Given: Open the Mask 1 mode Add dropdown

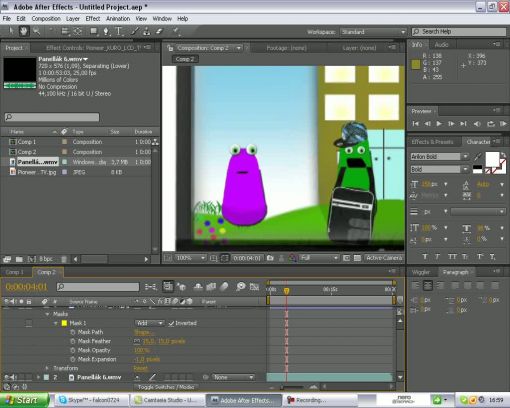Looking at the screenshot, I should (x=149, y=323).
